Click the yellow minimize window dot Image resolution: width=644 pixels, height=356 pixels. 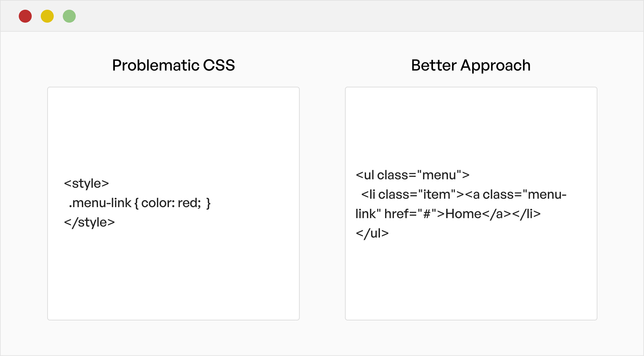[x=47, y=16]
